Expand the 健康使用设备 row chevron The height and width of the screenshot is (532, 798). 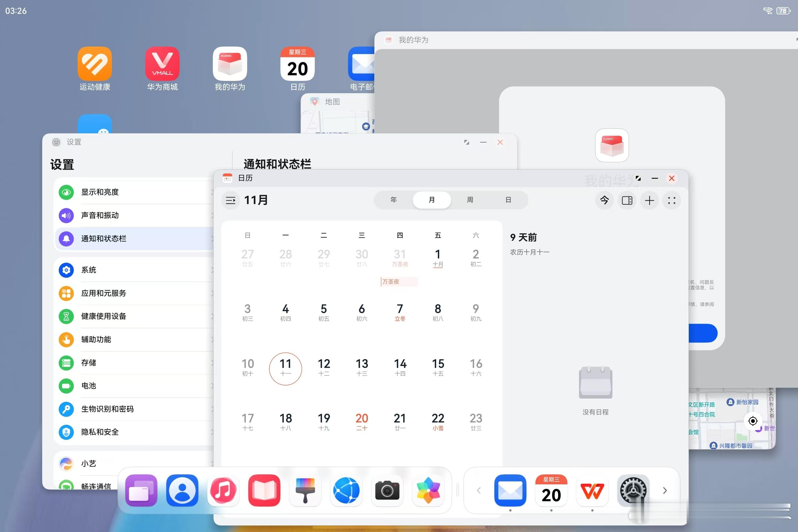(212, 316)
